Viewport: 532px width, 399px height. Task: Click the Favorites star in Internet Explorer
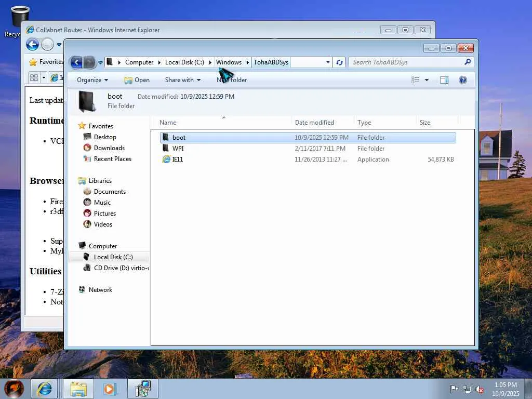33,62
